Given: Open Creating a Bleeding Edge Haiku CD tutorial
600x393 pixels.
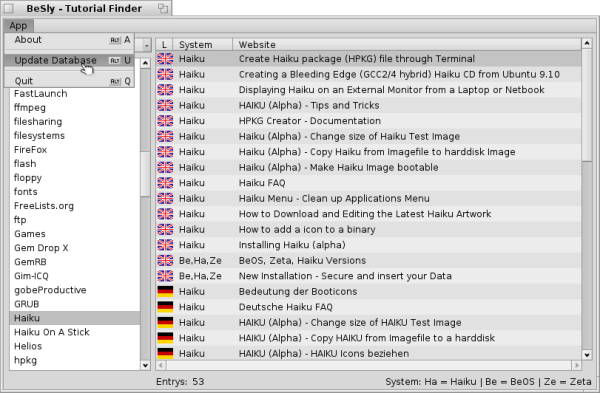Looking at the screenshot, I should (368, 74).
